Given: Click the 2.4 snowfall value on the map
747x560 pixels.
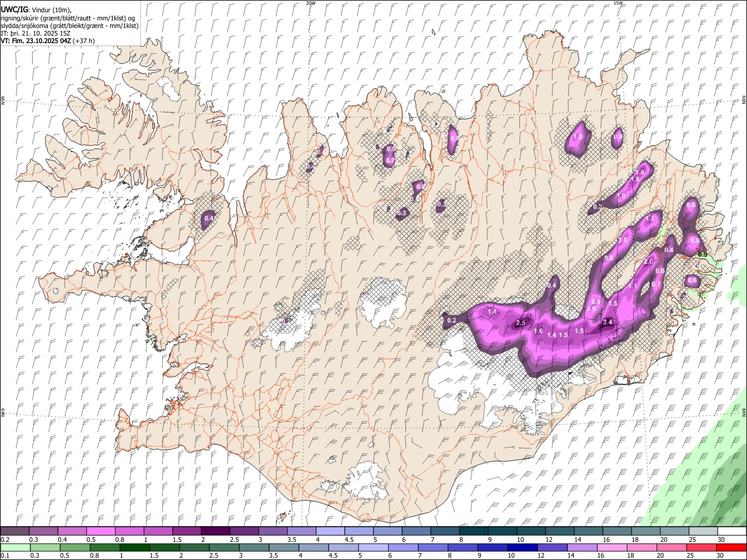Looking at the screenshot, I should pos(608,322).
